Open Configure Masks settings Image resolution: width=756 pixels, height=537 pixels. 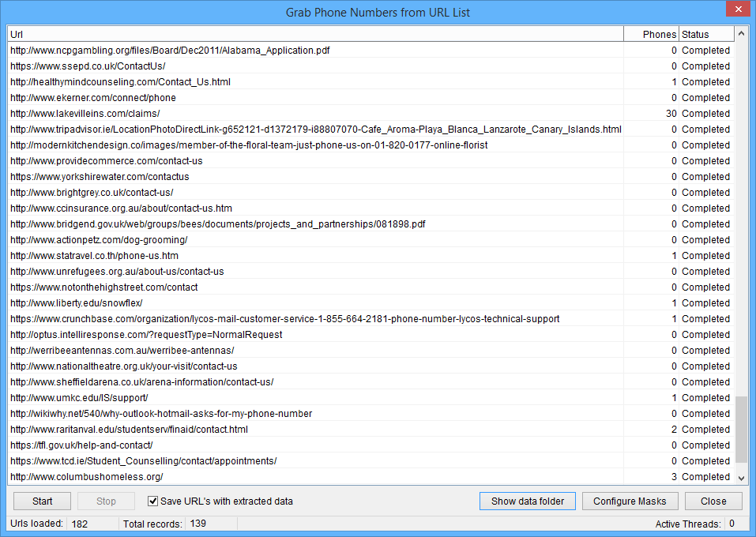point(630,501)
